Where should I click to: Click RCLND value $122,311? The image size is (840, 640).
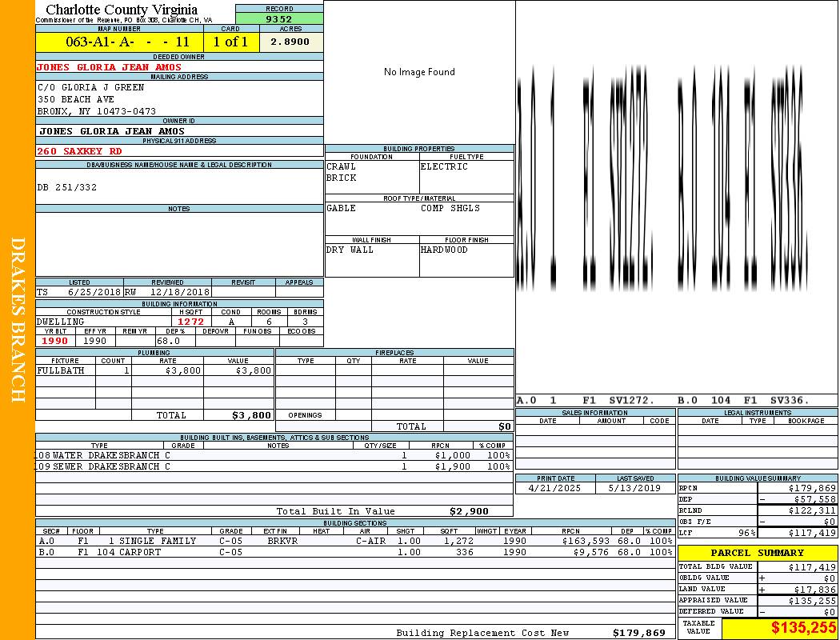click(812, 510)
